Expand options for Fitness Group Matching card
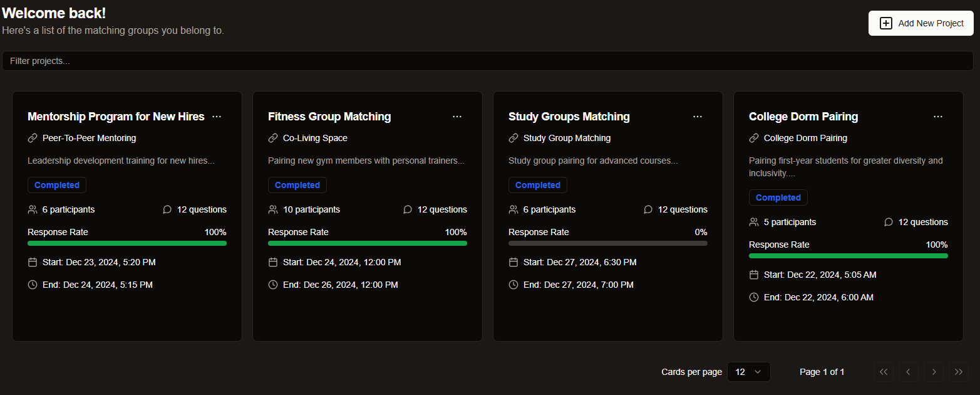 (457, 116)
